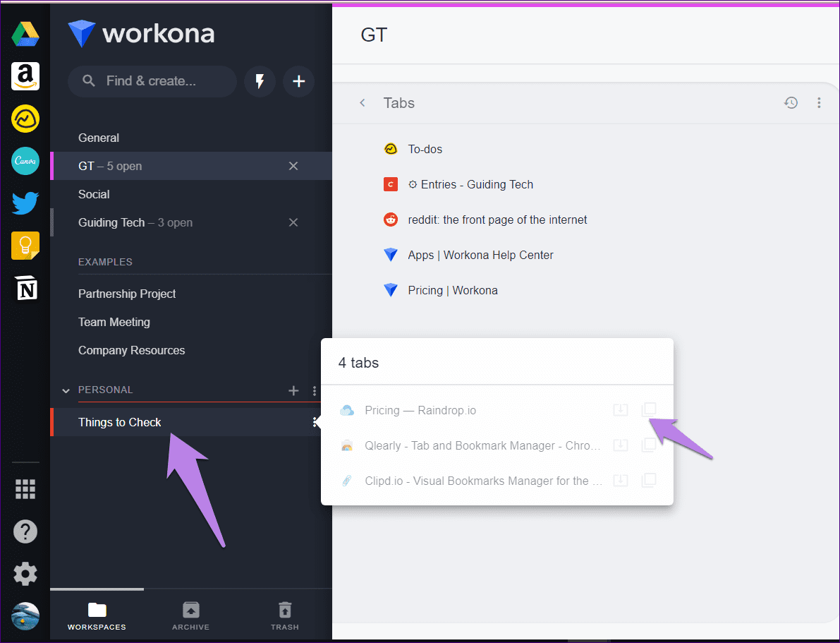Screen dimensions: 840x643
Task: Open Things to Check three-dot menu
Action: 315,423
